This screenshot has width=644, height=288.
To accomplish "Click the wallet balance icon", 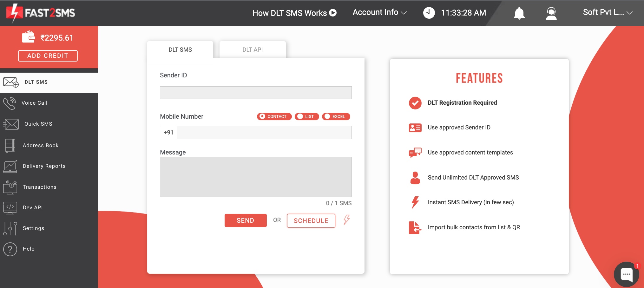I will (29, 37).
